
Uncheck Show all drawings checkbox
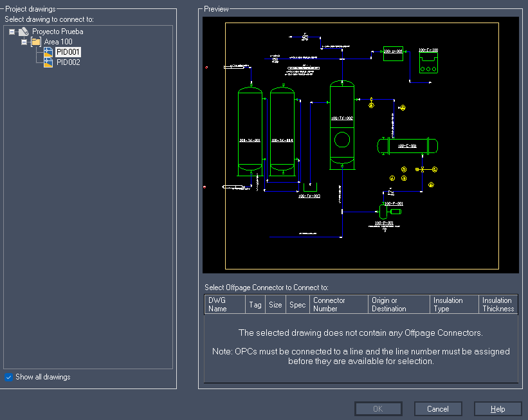(x=9, y=377)
